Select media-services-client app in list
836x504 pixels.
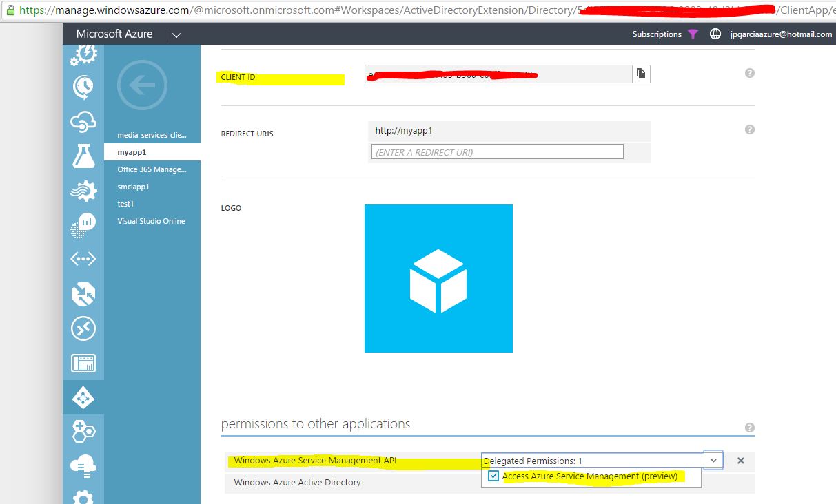152,135
